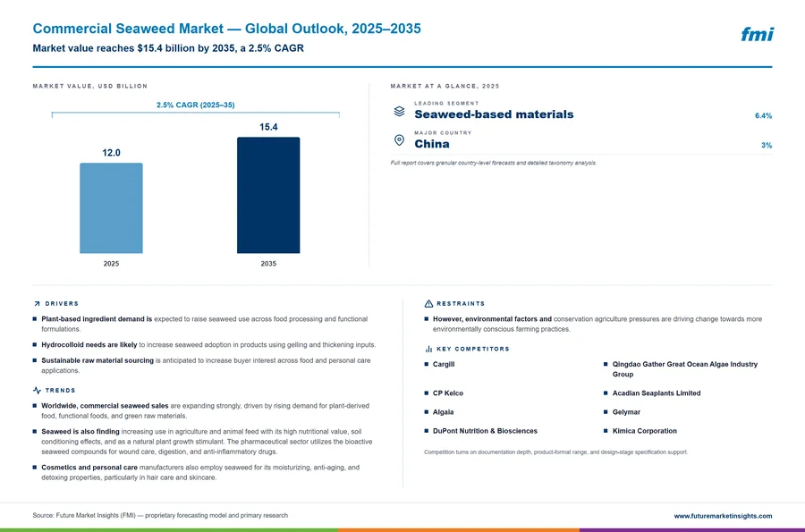Click the Competition turns on documentation note
The image size is (805, 532).
coord(556,452)
